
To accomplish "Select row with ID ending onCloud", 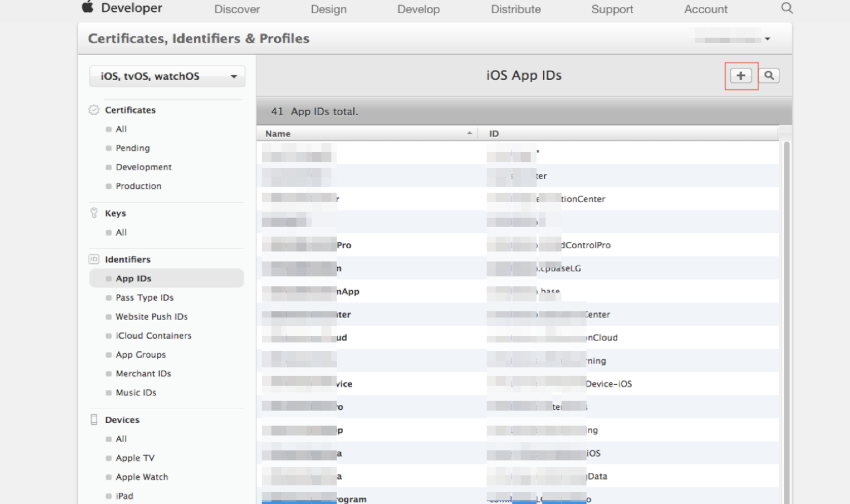I will [517, 337].
